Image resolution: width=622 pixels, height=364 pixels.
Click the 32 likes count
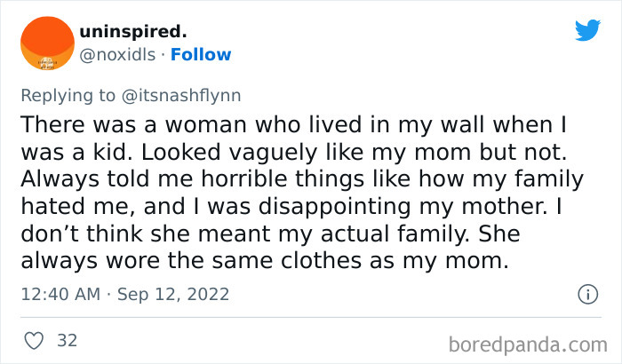67,340
